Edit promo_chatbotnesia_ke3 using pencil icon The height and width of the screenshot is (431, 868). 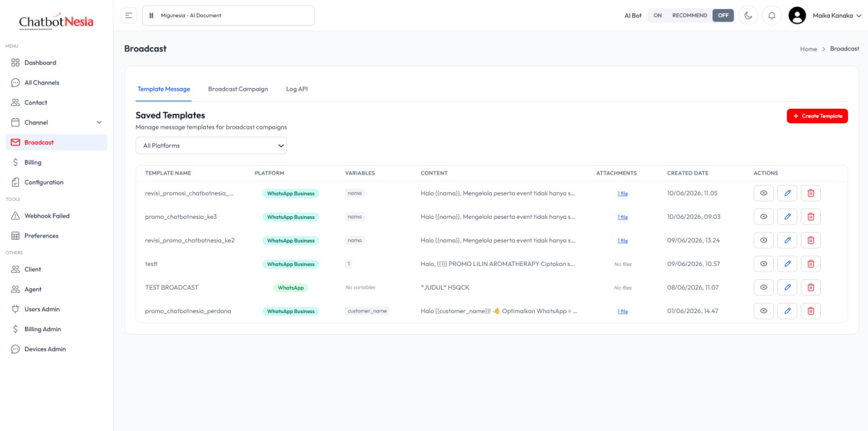pyautogui.click(x=787, y=217)
